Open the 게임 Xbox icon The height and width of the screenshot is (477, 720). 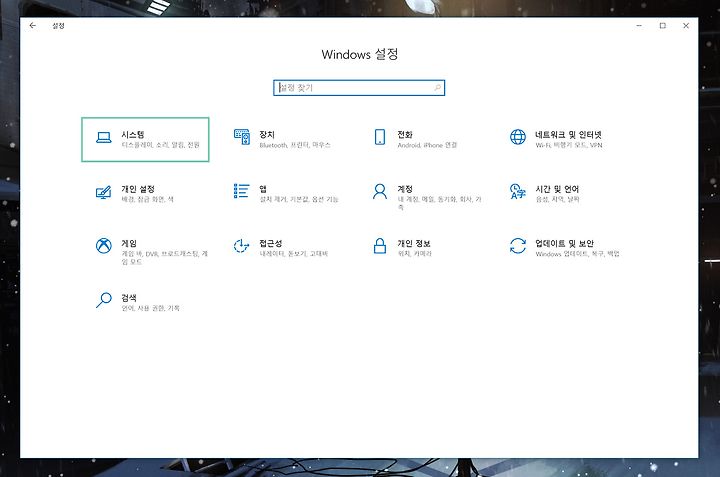[104, 246]
